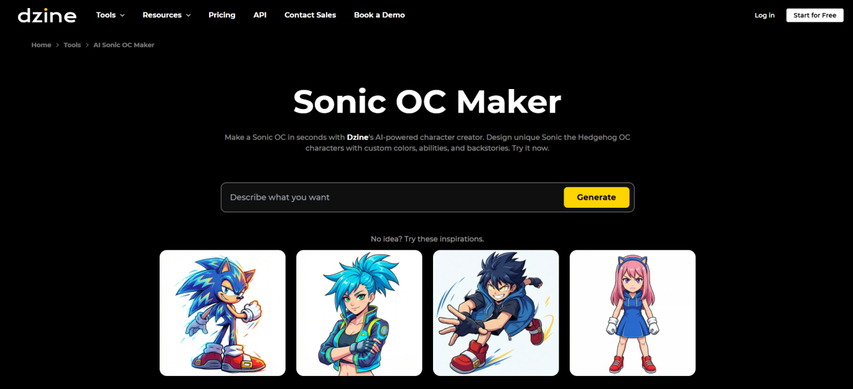Click the AI Sonic OC Maker breadcrumb

(124, 45)
